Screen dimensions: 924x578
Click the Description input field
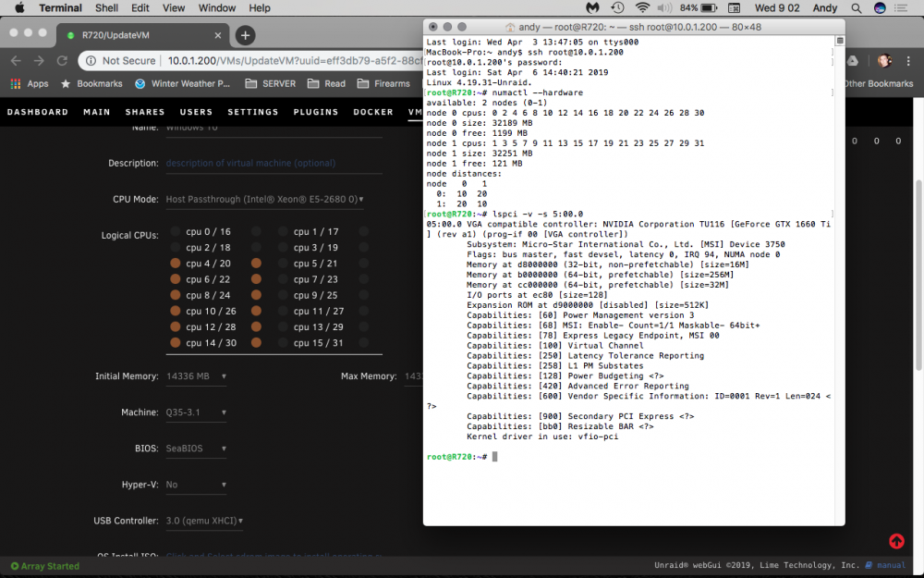(274, 164)
